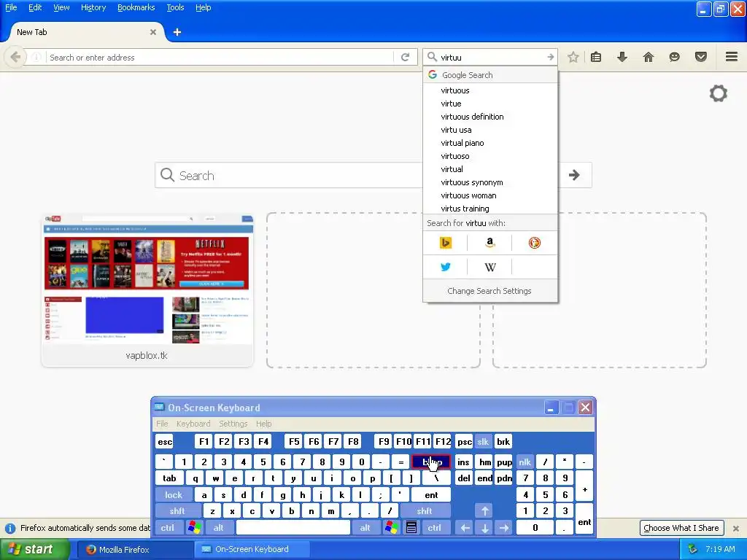Screen dimensions: 747x560
Task: Search virtuu with Amazon icon
Action: point(489,243)
